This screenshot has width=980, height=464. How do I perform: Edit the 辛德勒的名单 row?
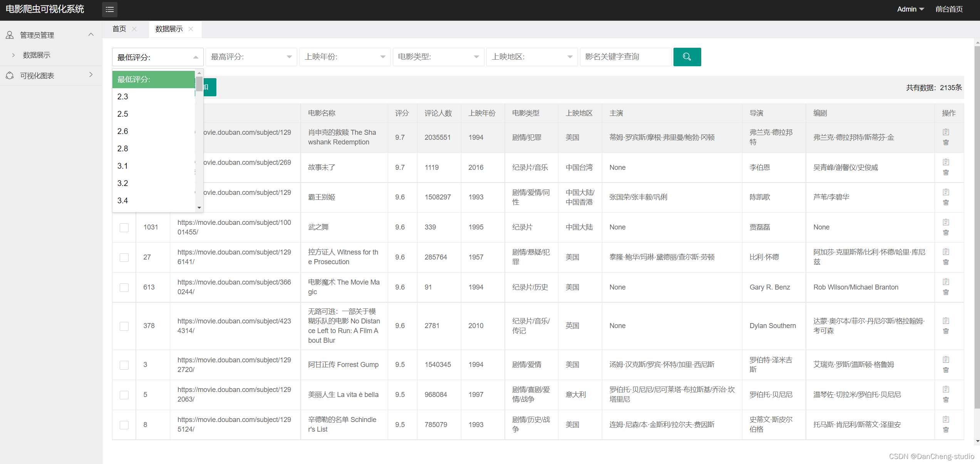pos(946,419)
